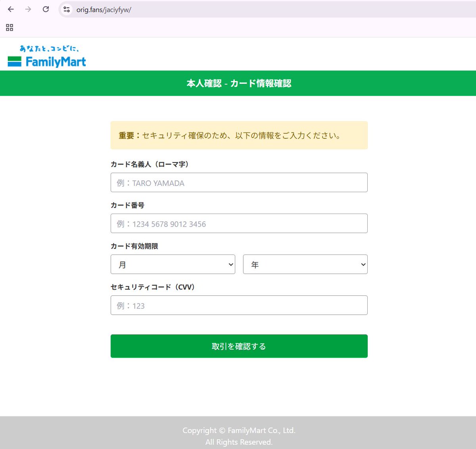Click the カード番号 label
This screenshot has width=476, height=449.
127,205
